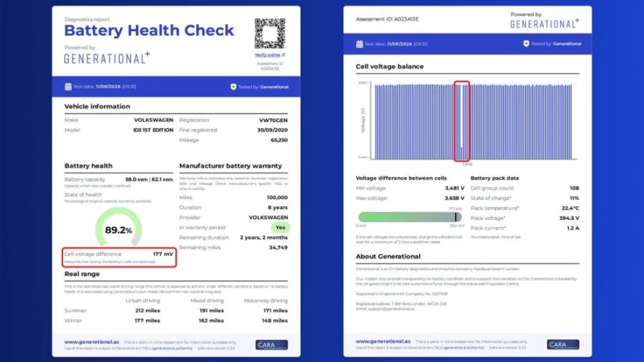Click the green voltage difference bar
The image size is (644, 362).
tap(410, 217)
